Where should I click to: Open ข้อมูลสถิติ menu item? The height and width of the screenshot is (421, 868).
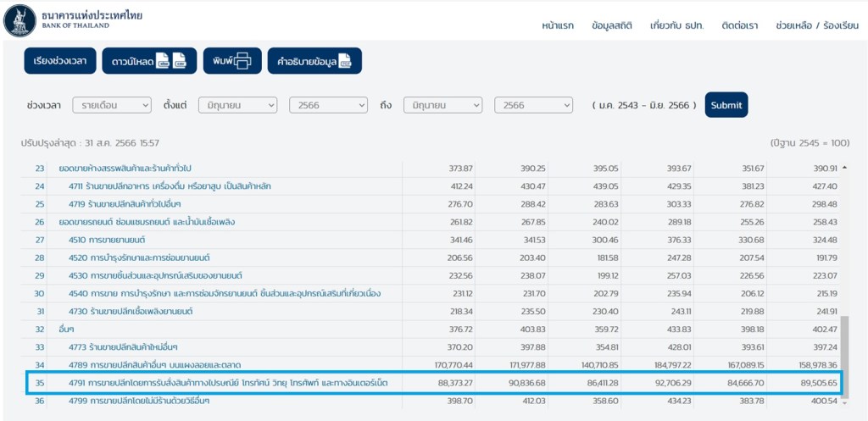click(x=612, y=25)
